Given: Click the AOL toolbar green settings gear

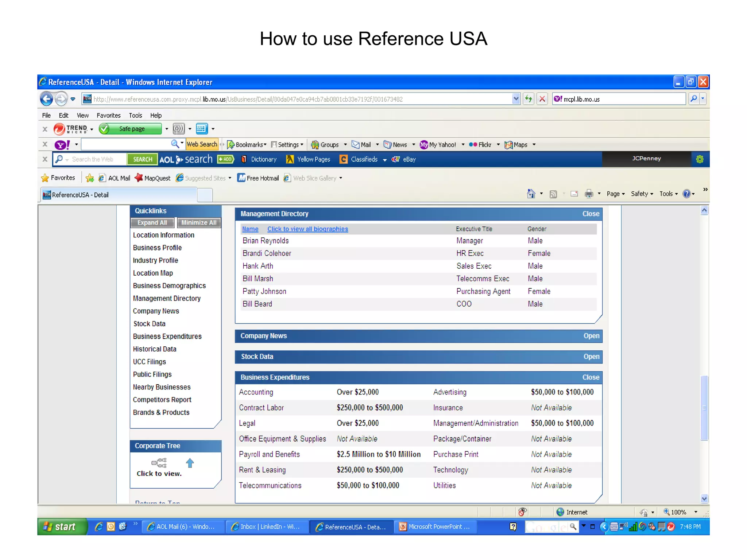Looking at the screenshot, I should coord(700,159).
